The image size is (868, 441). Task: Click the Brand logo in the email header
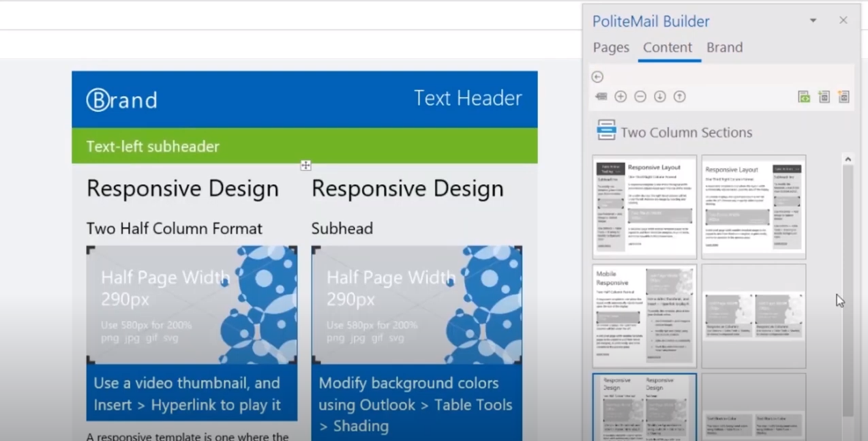pyautogui.click(x=121, y=100)
